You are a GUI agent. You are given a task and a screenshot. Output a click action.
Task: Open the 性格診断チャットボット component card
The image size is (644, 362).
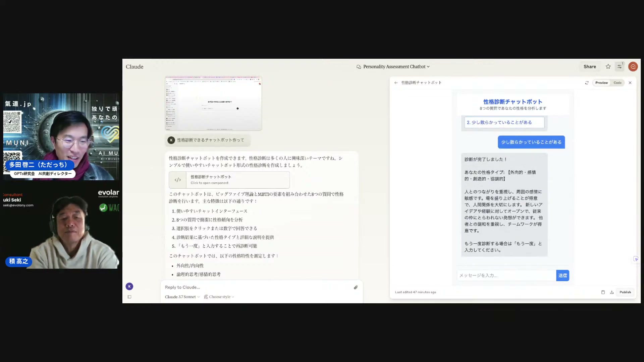[229, 180]
